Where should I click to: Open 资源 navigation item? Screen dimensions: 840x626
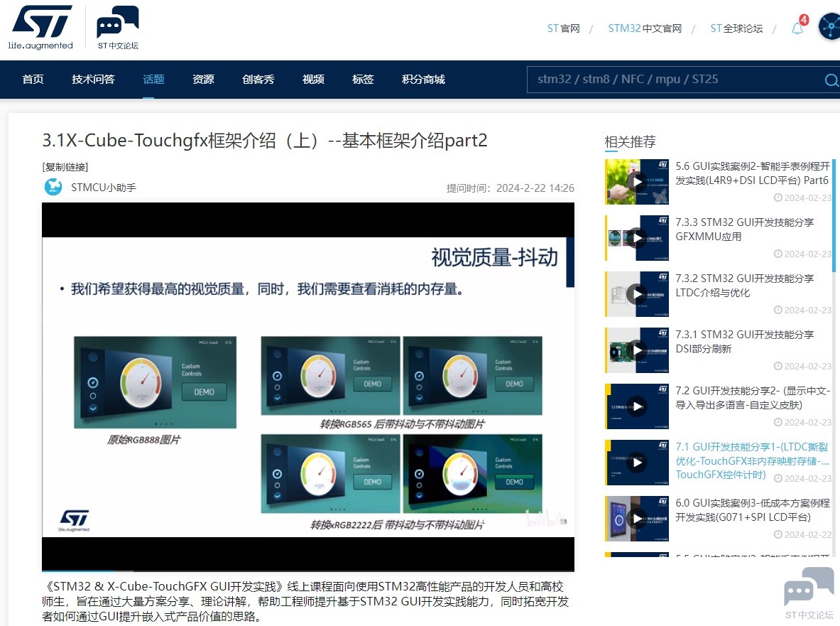pyautogui.click(x=204, y=80)
